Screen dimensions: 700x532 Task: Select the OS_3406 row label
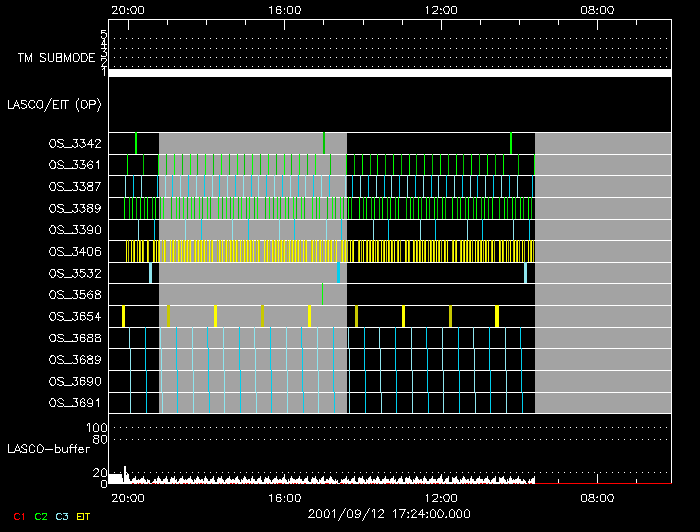(x=74, y=251)
